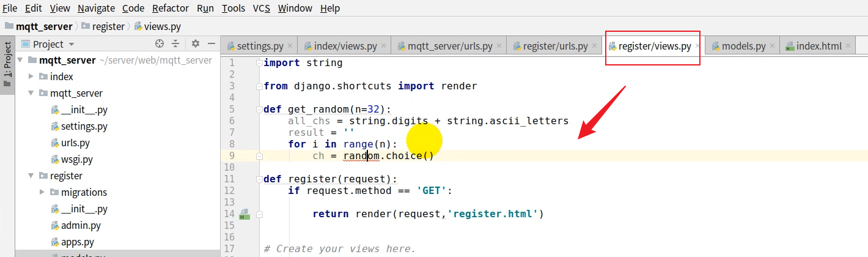
Task: Collapse the inner mqtt_server folder
Action: pos(31,93)
